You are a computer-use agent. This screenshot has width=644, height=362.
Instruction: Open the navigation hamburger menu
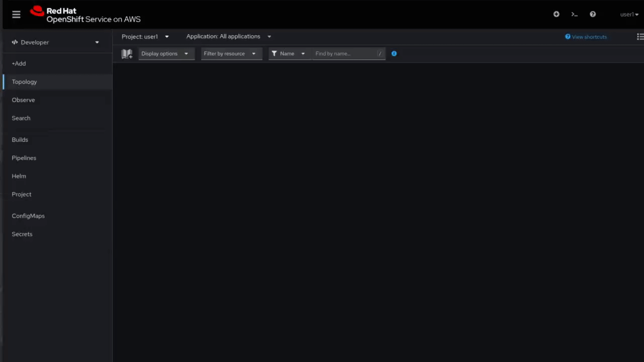tap(16, 14)
